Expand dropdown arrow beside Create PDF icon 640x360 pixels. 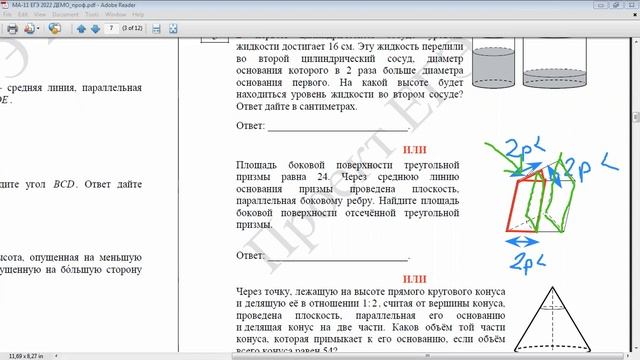38,29
